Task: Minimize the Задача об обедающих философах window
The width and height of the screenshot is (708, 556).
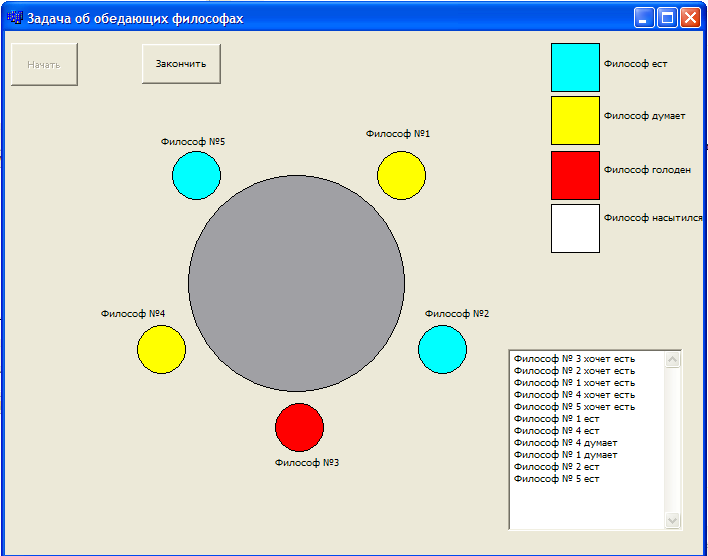Action: 643,18
